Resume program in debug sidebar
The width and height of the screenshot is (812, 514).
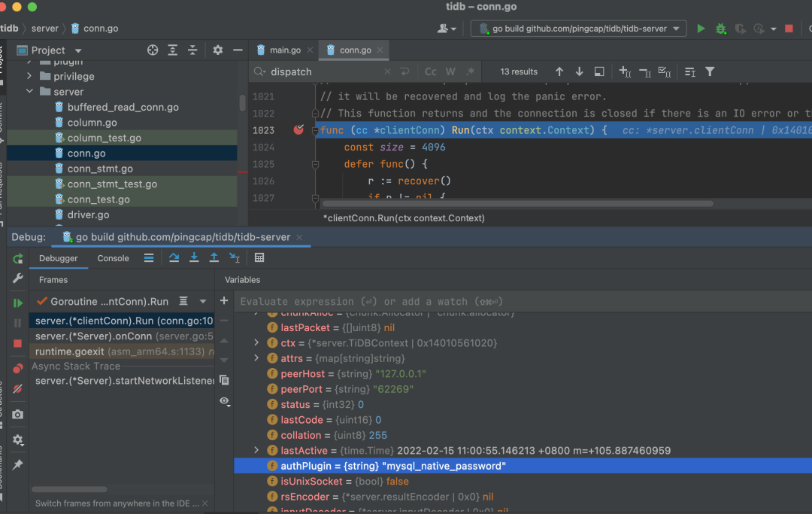point(17,303)
